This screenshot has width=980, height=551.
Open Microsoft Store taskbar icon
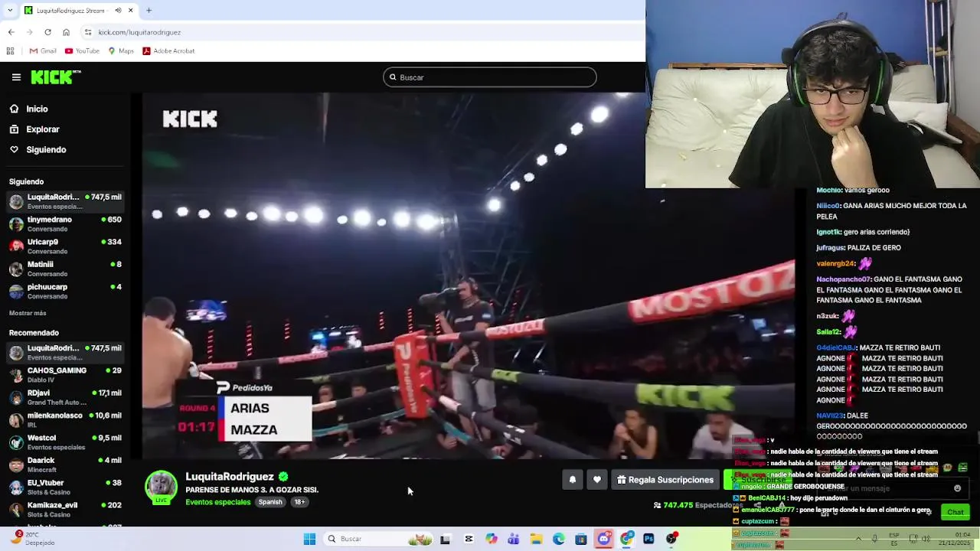click(x=581, y=539)
